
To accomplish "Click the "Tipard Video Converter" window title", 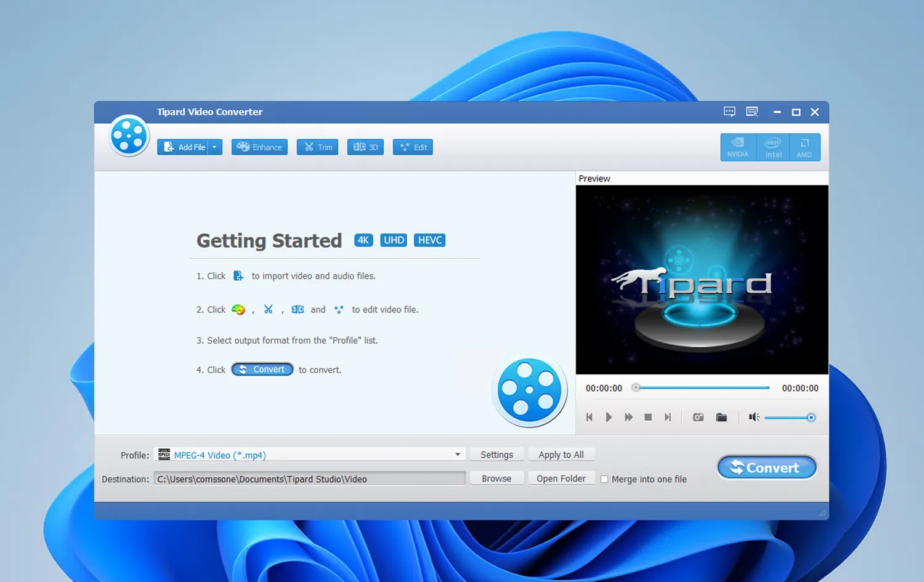I will point(209,111).
